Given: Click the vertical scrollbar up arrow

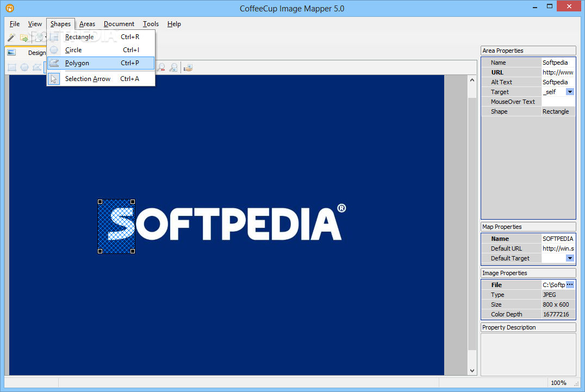Looking at the screenshot, I should [472, 80].
